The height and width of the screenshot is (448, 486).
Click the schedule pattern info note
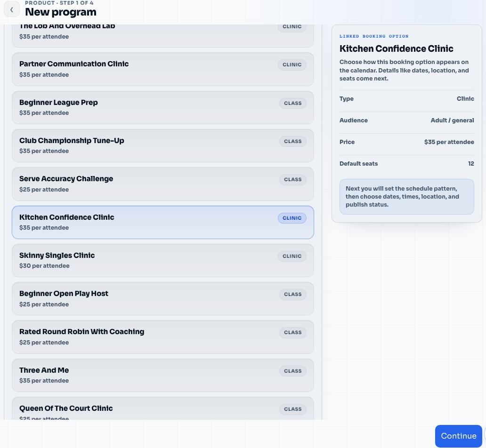coord(407,196)
